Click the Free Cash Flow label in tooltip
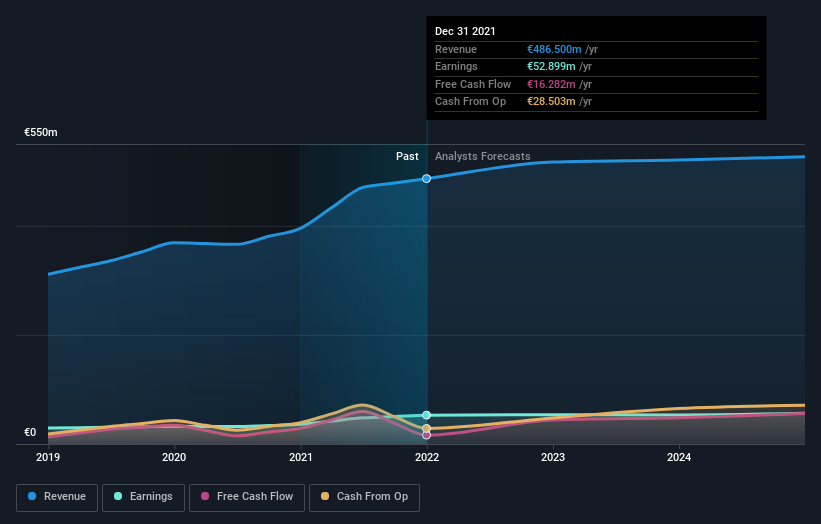 (x=473, y=84)
